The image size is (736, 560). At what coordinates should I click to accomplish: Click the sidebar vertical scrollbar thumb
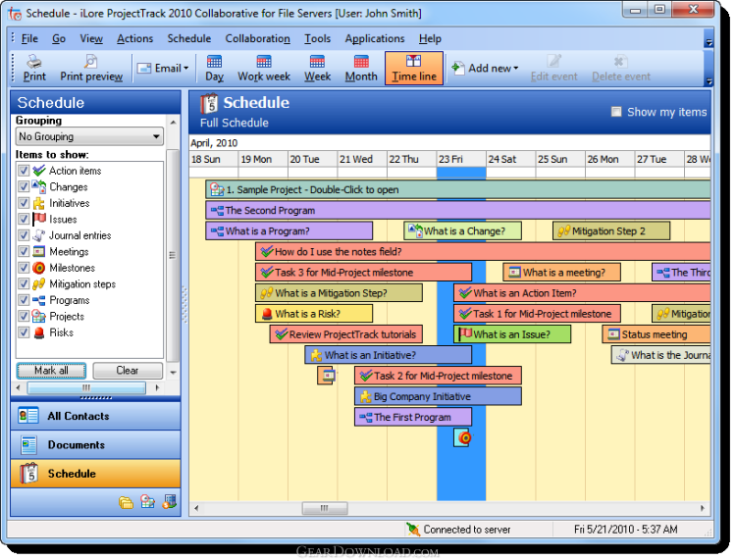(x=173, y=256)
